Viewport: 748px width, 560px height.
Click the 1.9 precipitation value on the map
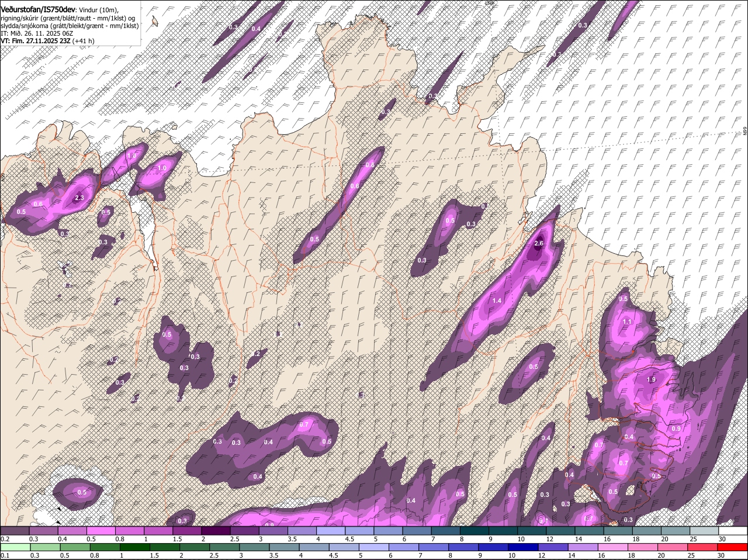[652, 379]
